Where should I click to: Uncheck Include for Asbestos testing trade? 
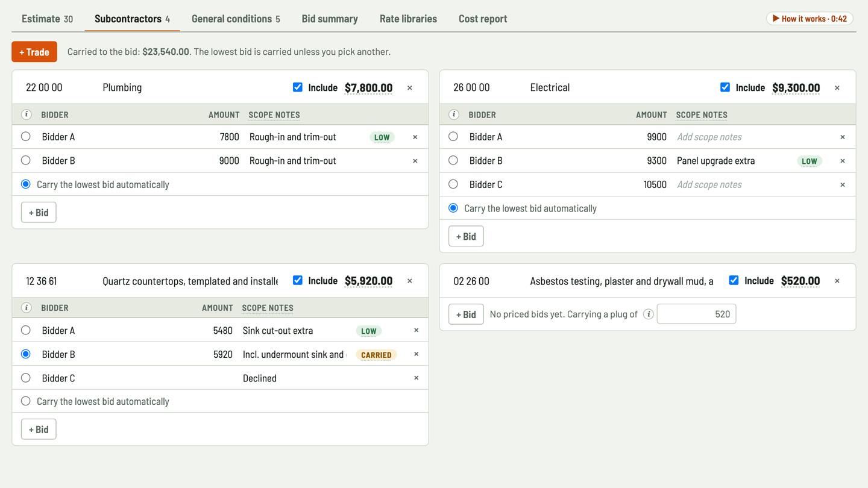[x=734, y=280]
